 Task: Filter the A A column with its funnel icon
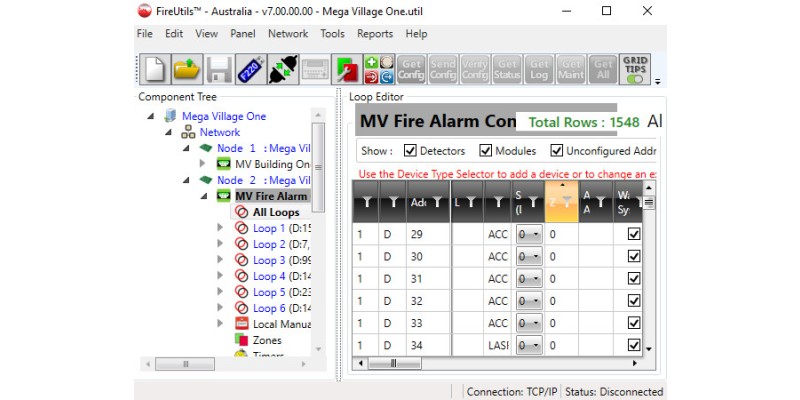coord(601,203)
